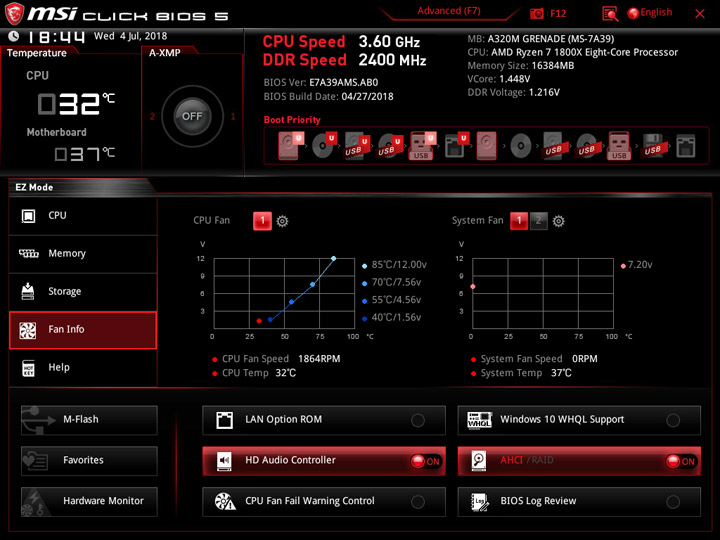Click the system time 18:44
This screenshot has width=720, height=540.
(x=56, y=37)
